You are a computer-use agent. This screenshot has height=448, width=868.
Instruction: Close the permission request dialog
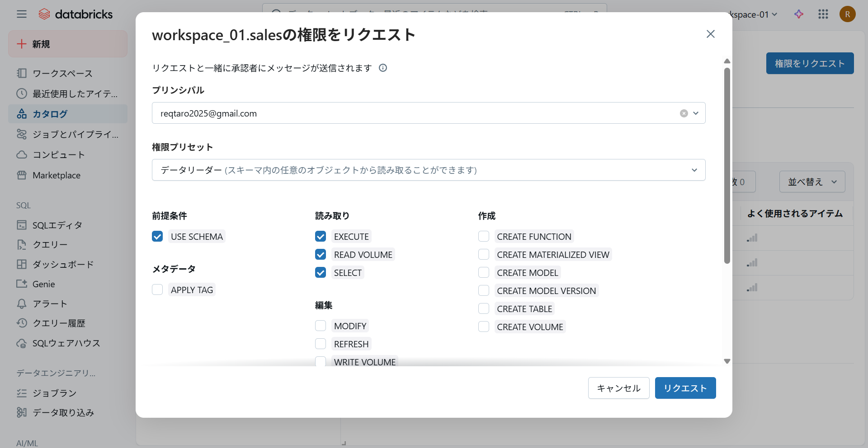pos(710,34)
